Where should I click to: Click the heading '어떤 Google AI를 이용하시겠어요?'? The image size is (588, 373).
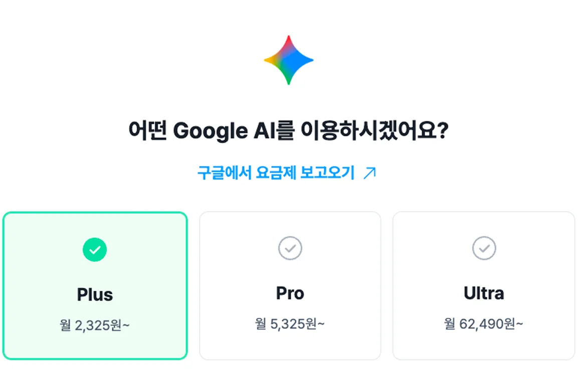[288, 129]
